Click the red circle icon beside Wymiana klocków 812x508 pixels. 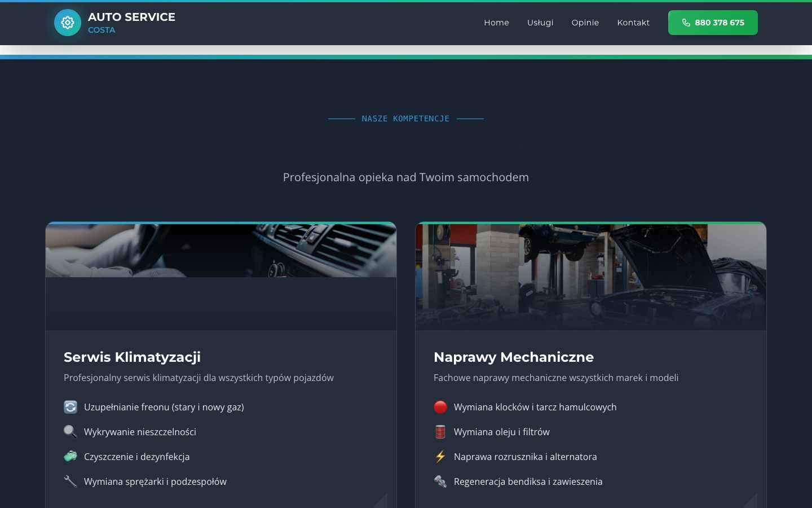440,407
